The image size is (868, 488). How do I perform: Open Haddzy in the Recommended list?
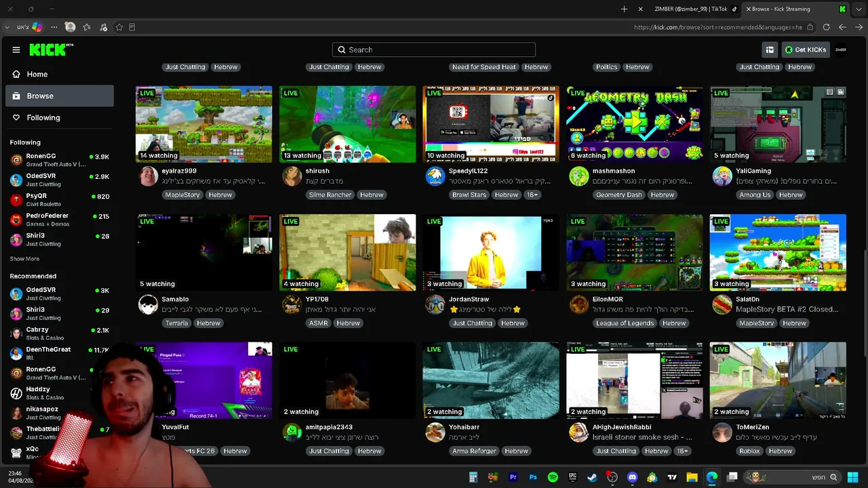pos(60,393)
